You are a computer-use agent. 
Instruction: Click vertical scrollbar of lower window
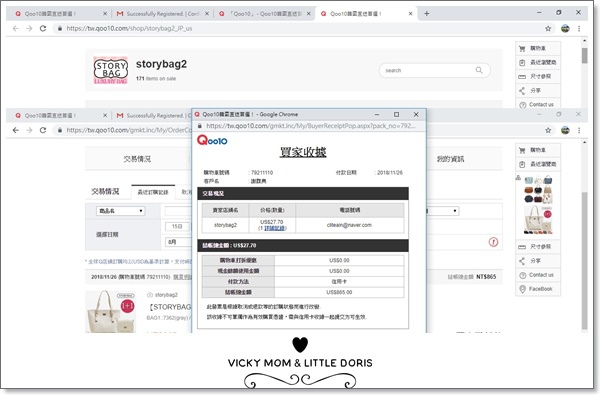[584, 260]
